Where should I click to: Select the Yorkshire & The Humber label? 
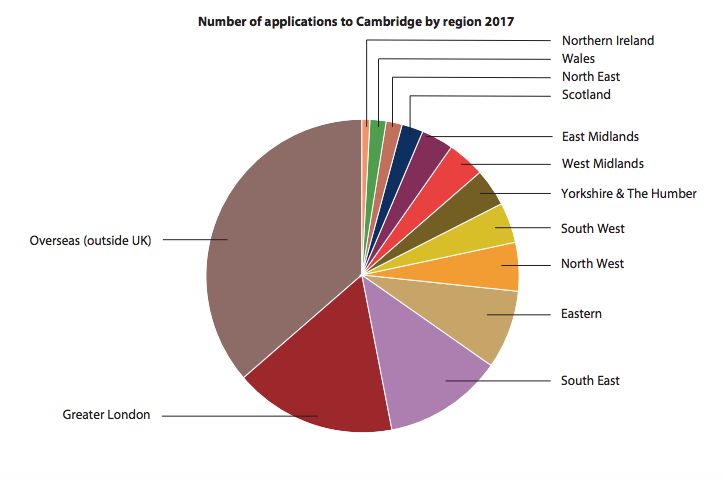(628, 194)
